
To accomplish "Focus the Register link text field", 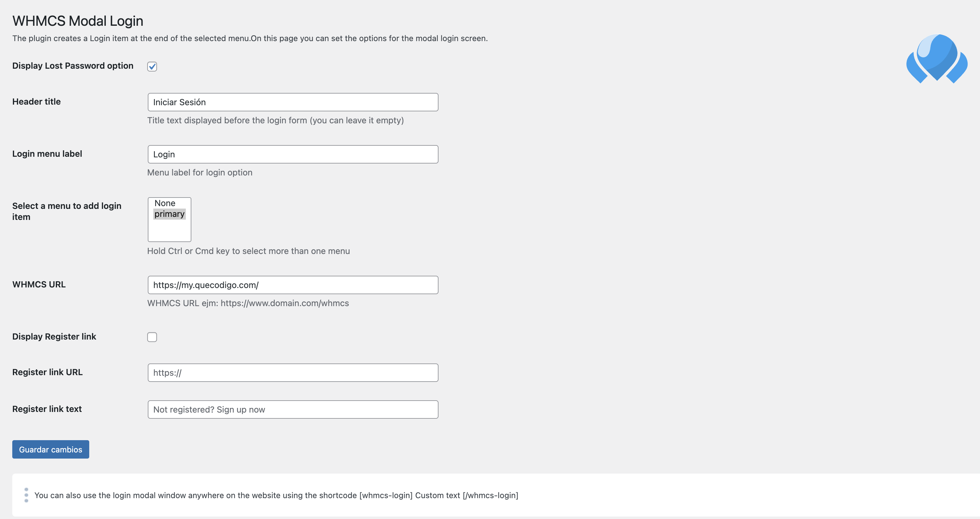I will click(x=293, y=410).
